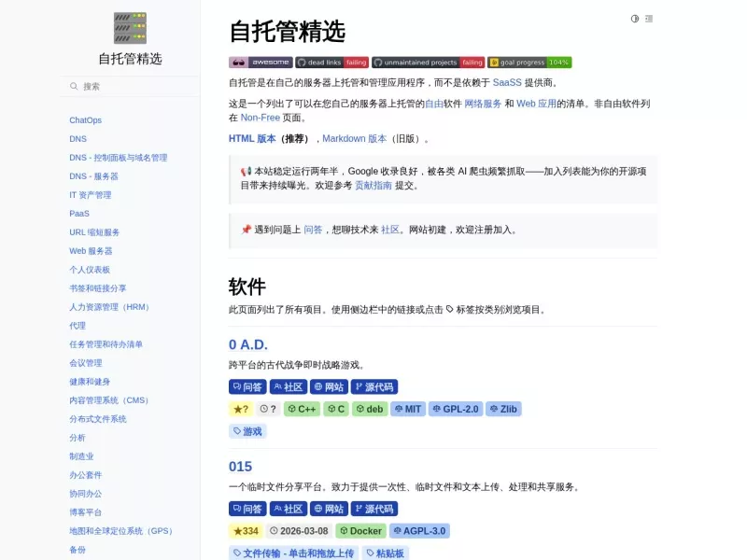Screen dimensions: 747x560
Task: Click 源代码 button under 0 A.D.
Action: [374, 387]
